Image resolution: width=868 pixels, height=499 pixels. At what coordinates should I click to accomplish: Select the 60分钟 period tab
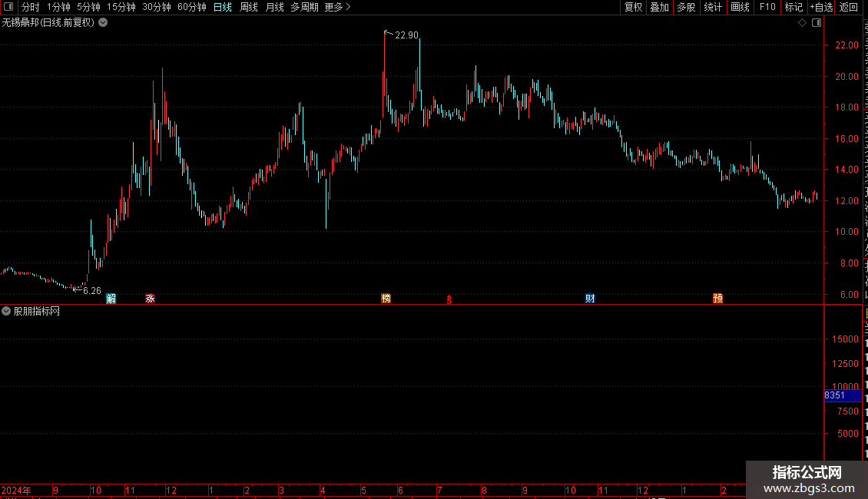(192, 7)
